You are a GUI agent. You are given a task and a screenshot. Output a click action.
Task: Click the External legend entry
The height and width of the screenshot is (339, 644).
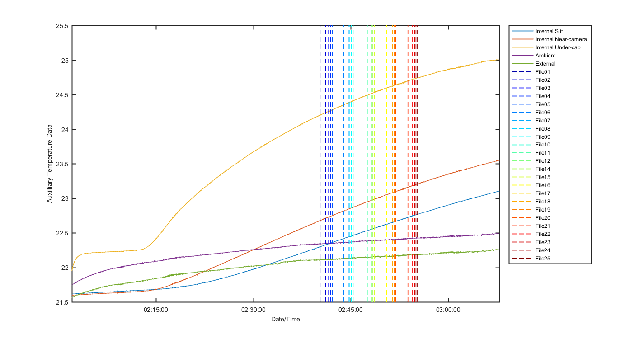545,64
